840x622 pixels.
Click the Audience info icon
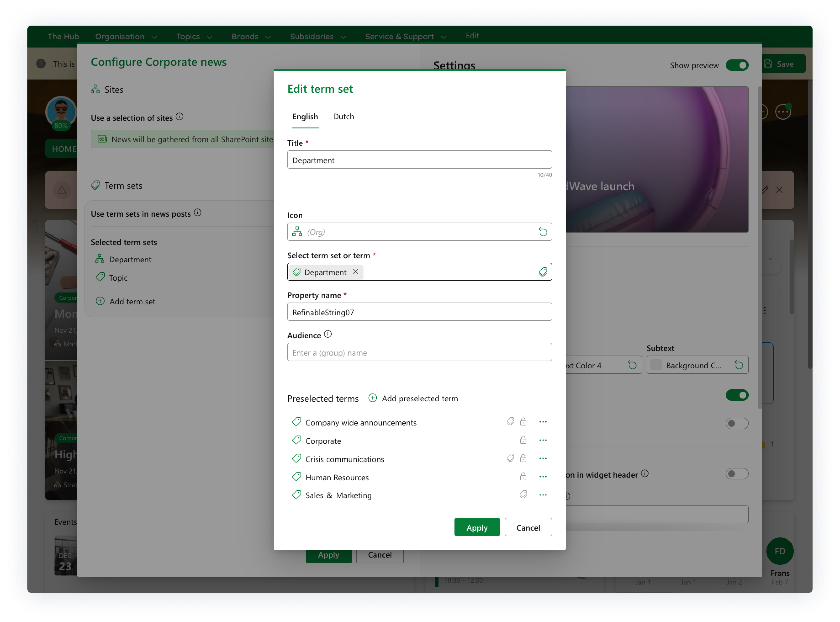coord(328,334)
